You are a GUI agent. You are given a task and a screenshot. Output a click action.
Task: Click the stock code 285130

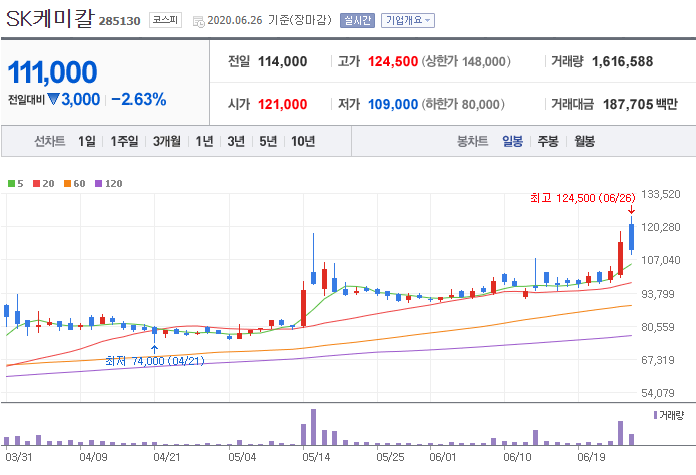(x=119, y=21)
